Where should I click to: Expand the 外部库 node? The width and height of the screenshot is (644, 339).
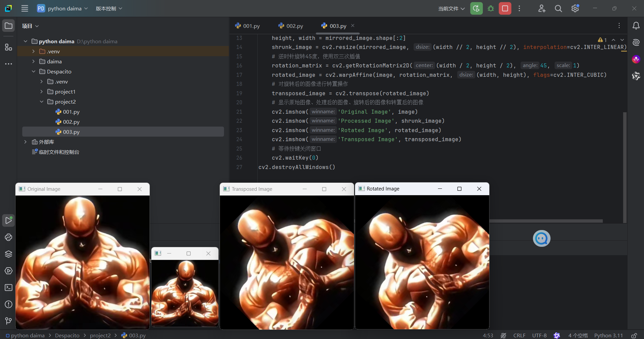coord(26,142)
